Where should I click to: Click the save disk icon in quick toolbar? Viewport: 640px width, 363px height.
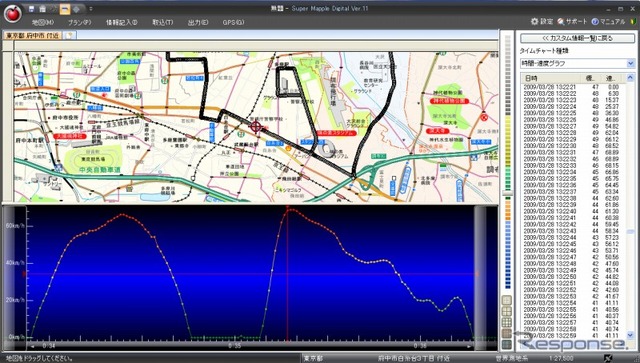click(31, 9)
